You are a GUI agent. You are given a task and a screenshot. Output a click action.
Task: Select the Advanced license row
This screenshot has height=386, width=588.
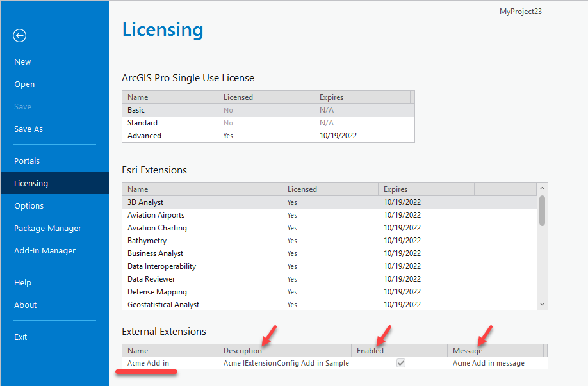pos(192,135)
